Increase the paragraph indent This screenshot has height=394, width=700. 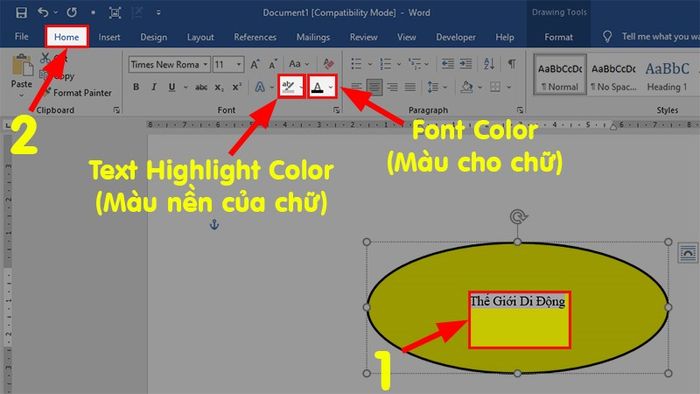[466, 64]
